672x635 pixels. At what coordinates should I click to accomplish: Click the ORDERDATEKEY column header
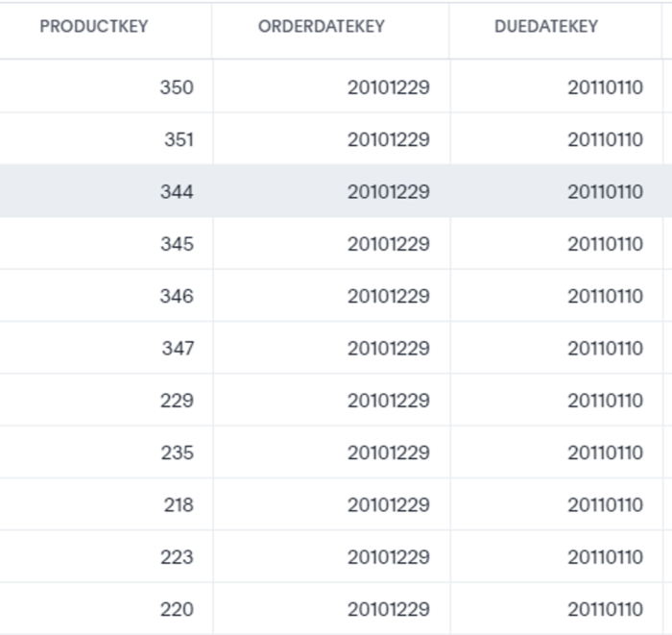click(x=321, y=27)
